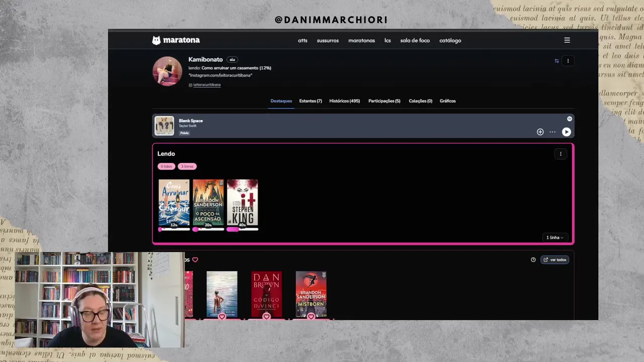644x362 pixels.
Task: Go to sala de foco
Action: [415, 41]
